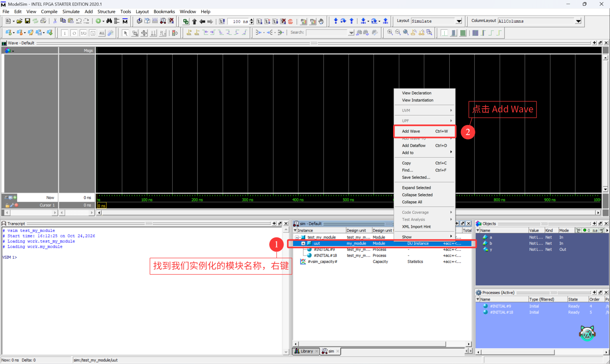Click the yellow 0 ns cursor marker
Viewport: 610px width, 364px height.
click(x=102, y=205)
